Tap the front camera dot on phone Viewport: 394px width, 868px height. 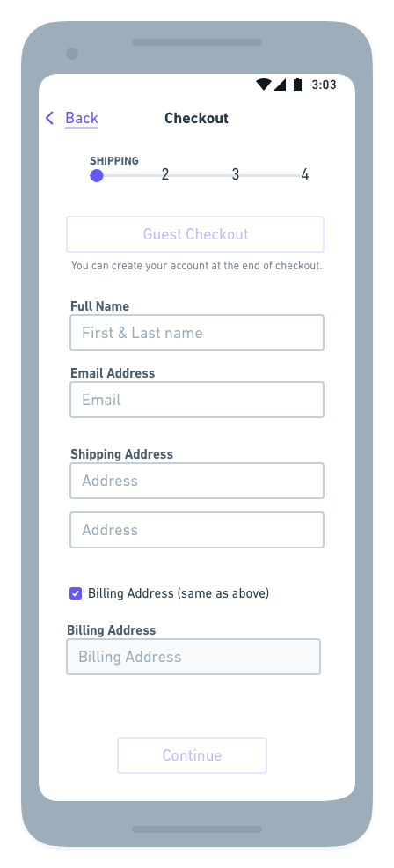pos(72,54)
